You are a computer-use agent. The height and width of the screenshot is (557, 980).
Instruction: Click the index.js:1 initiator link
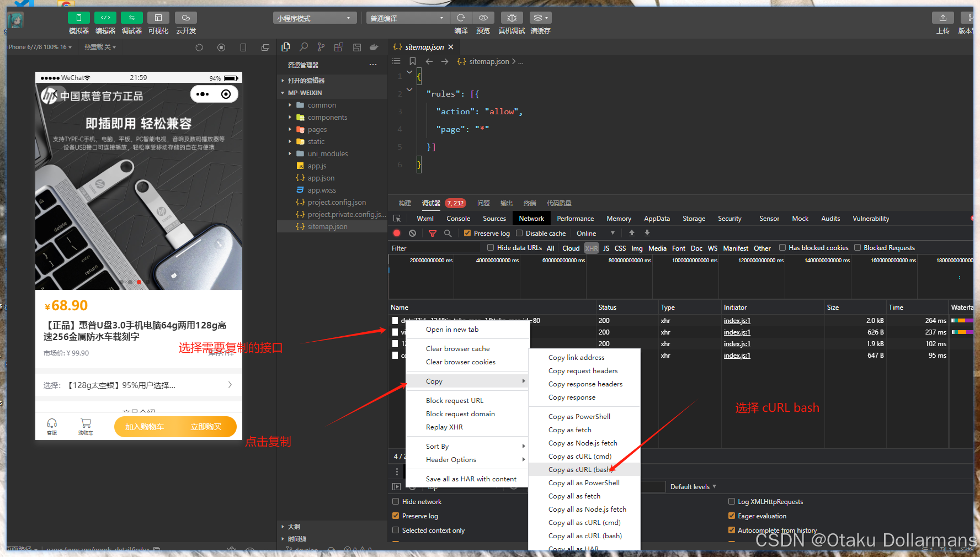736,320
